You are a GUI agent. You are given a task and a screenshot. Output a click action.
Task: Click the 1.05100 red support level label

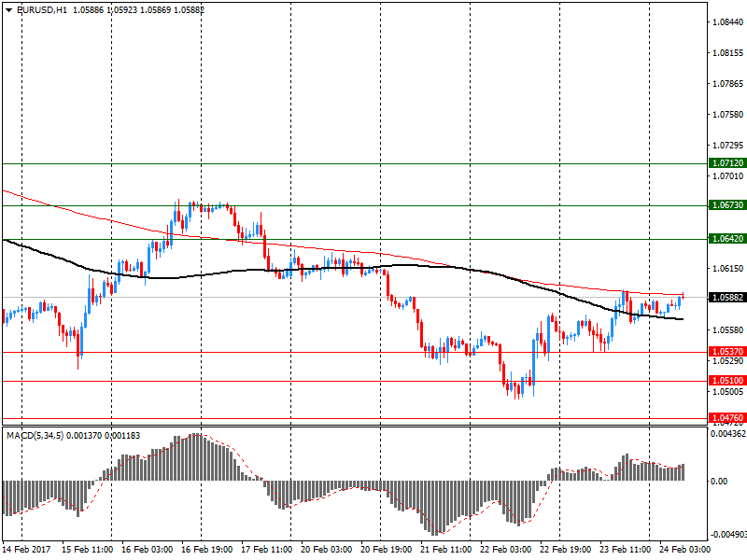(727, 380)
